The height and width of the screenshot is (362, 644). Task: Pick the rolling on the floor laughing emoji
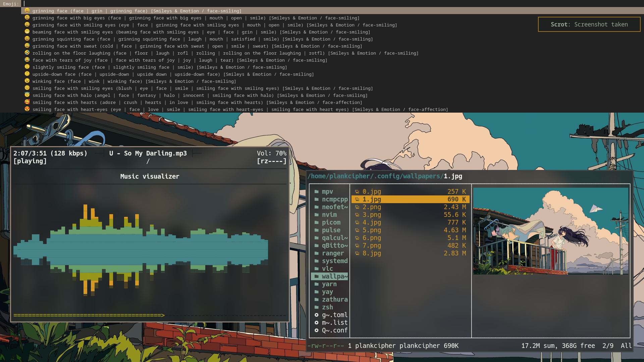[x=27, y=53]
